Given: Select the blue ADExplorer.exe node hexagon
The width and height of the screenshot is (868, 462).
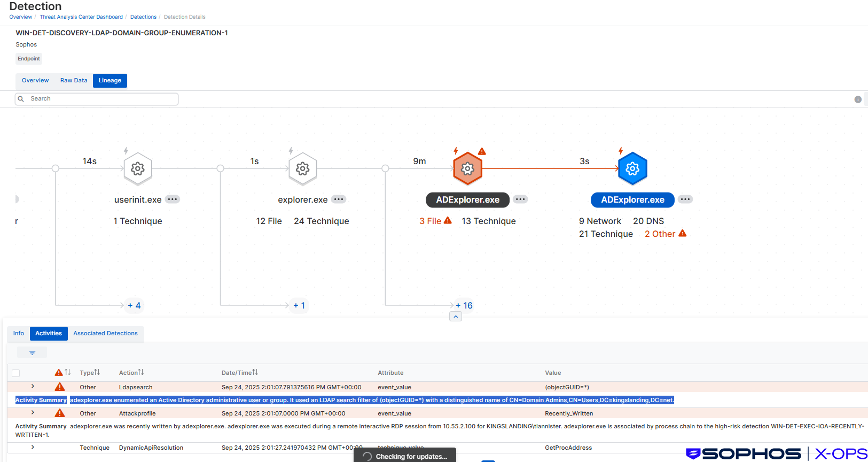Looking at the screenshot, I should click(632, 169).
